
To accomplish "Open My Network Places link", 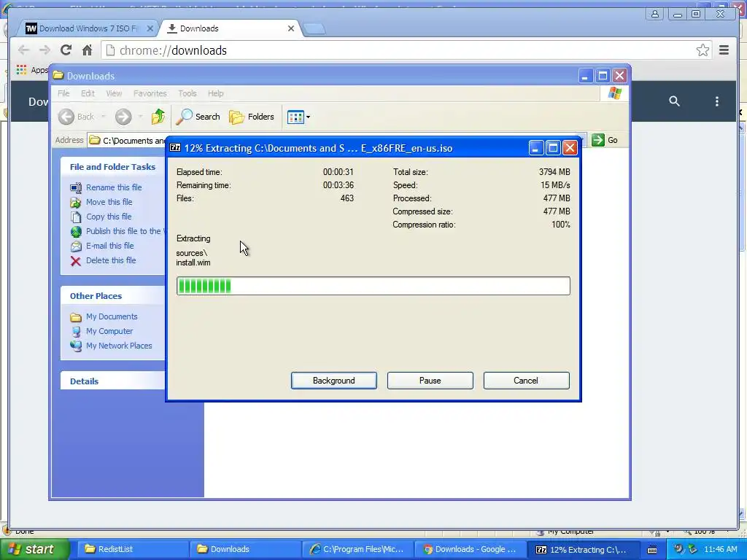I will click(x=119, y=346).
